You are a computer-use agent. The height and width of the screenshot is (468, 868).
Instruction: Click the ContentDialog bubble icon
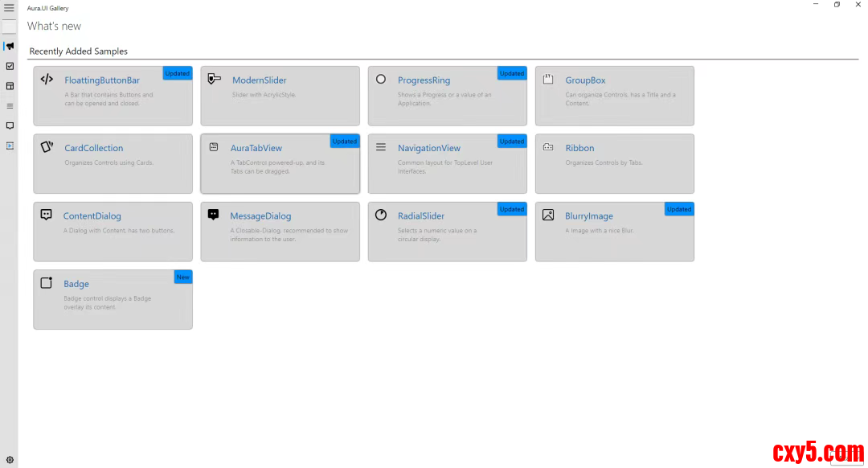pyautogui.click(x=46, y=215)
